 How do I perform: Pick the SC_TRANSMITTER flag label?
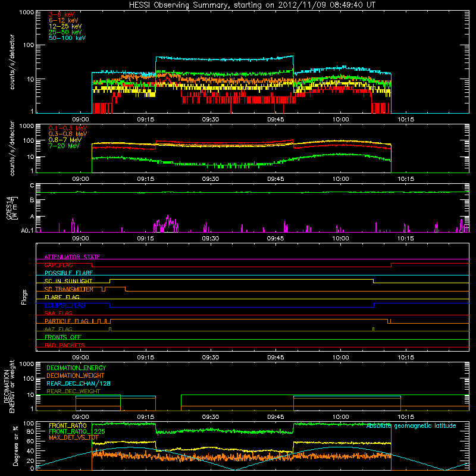point(69,289)
